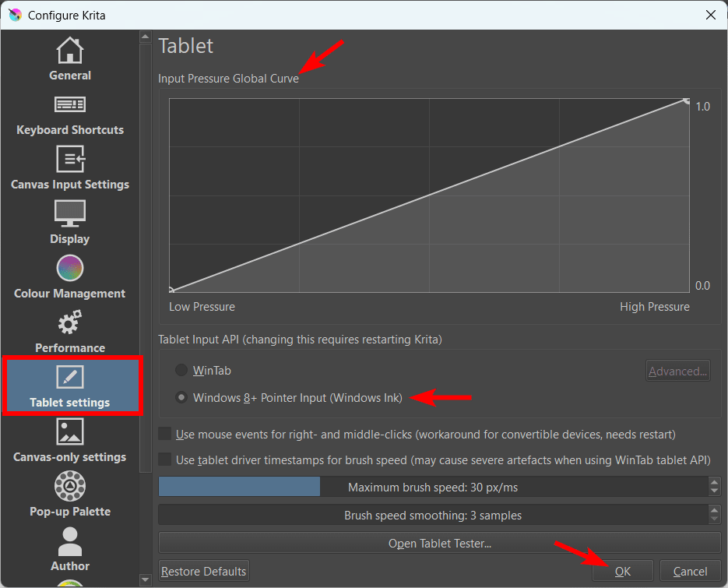
Task: Select the Tablet settings page
Action: pos(72,386)
